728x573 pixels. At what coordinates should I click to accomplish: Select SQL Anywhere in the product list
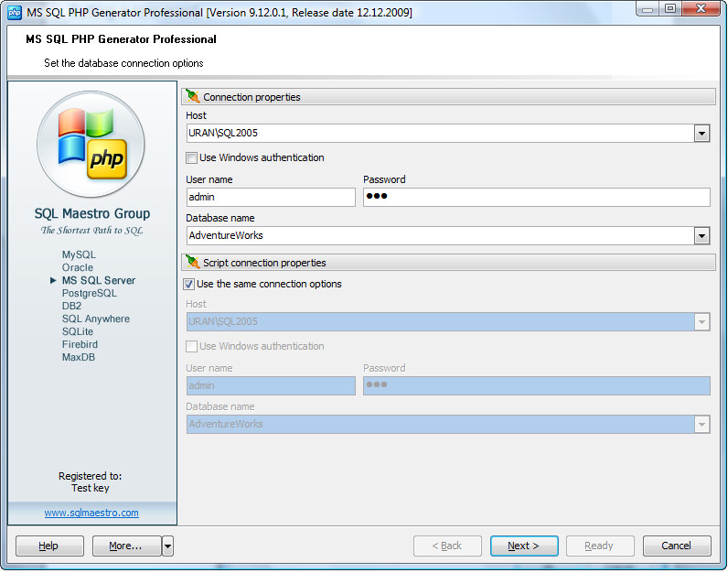pos(96,319)
